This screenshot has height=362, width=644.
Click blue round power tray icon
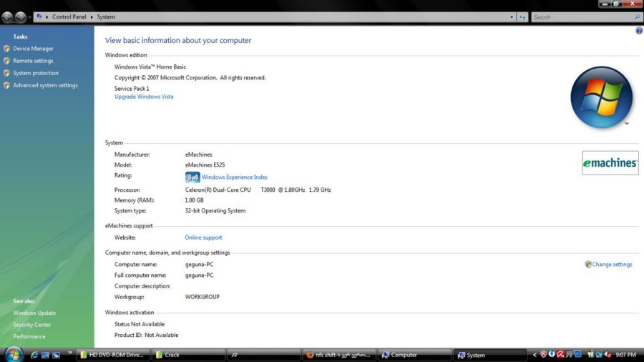click(552, 354)
